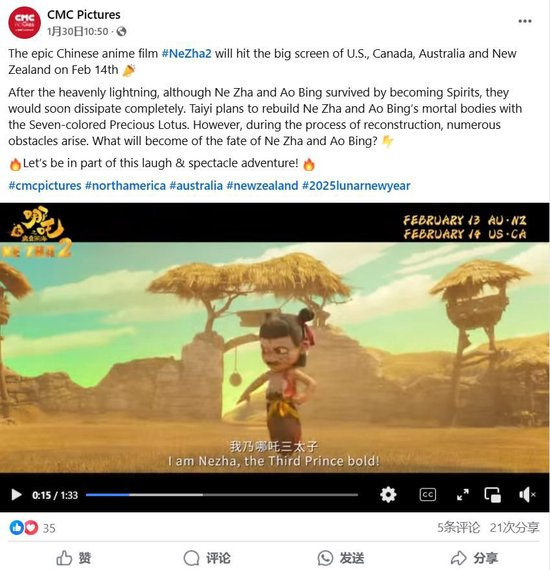The width and height of the screenshot is (550, 570).
Task: Click the #NeZha2 hashtag
Action: pyautogui.click(x=186, y=53)
